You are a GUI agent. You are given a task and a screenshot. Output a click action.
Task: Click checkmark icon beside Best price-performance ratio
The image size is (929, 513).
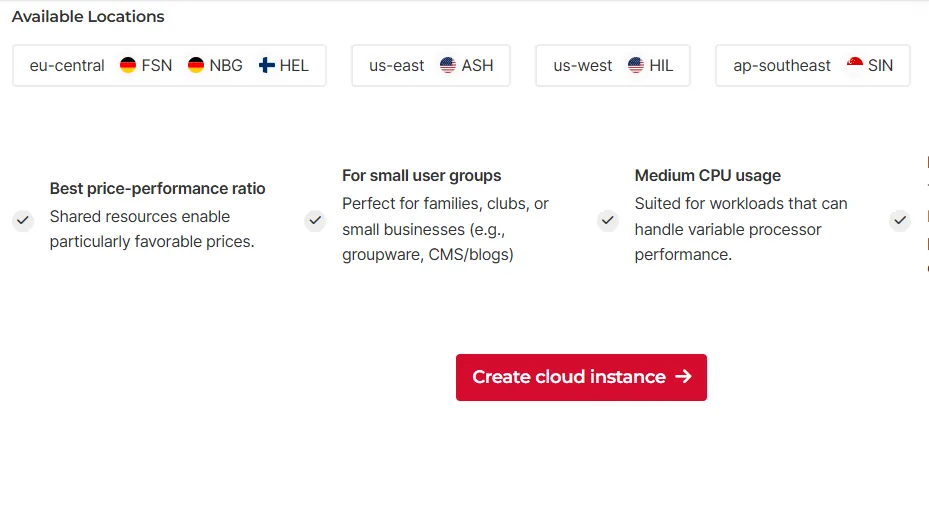pyautogui.click(x=23, y=220)
